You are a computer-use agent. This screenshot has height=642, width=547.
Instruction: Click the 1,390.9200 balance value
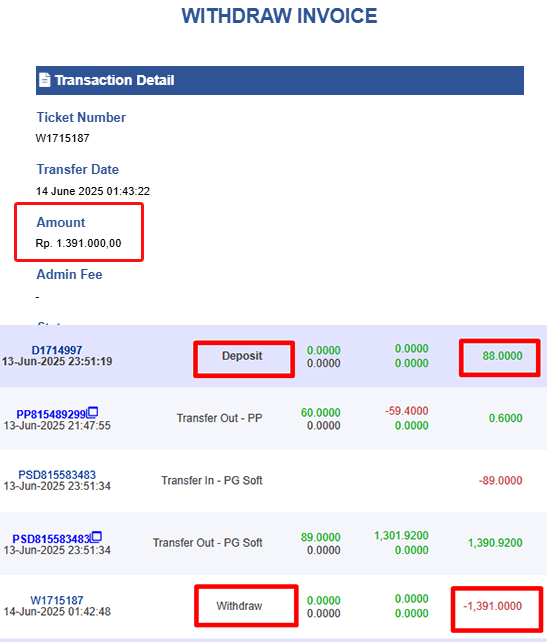pos(495,543)
